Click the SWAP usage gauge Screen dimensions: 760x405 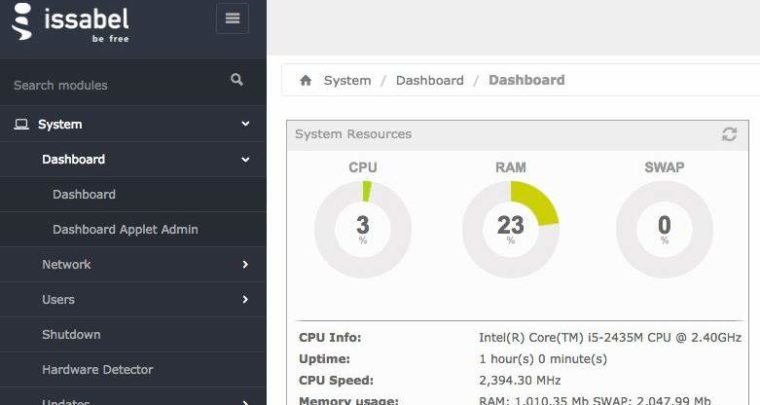(x=664, y=229)
